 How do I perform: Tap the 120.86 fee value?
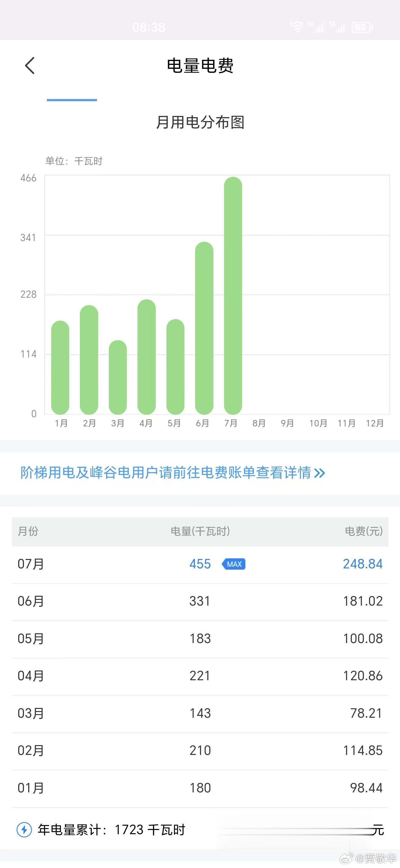click(x=363, y=676)
